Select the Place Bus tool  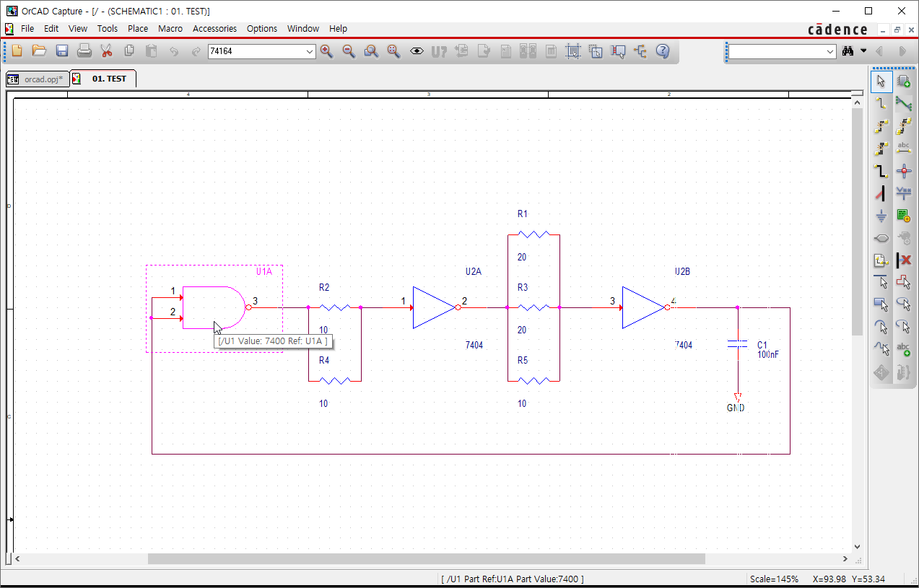click(881, 171)
